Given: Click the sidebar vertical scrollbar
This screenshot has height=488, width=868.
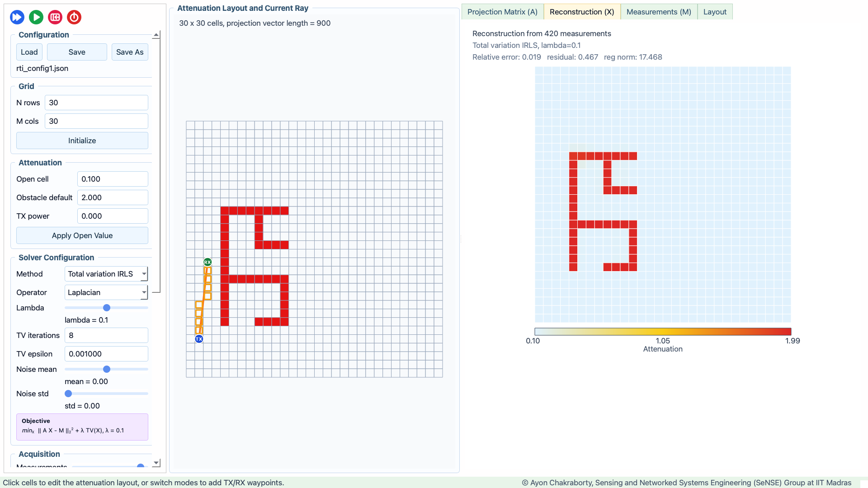Looking at the screenshot, I should pyautogui.click(x=156, y=165).
